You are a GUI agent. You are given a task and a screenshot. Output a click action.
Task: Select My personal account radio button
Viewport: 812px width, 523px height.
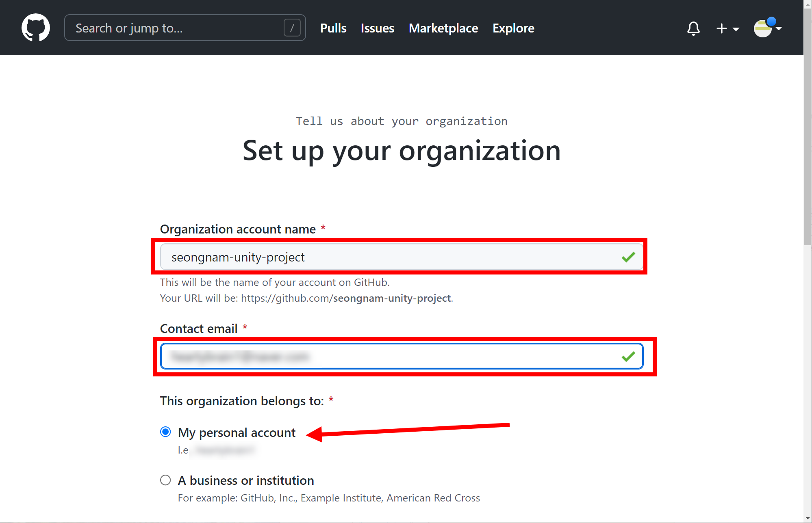(165, 432)
